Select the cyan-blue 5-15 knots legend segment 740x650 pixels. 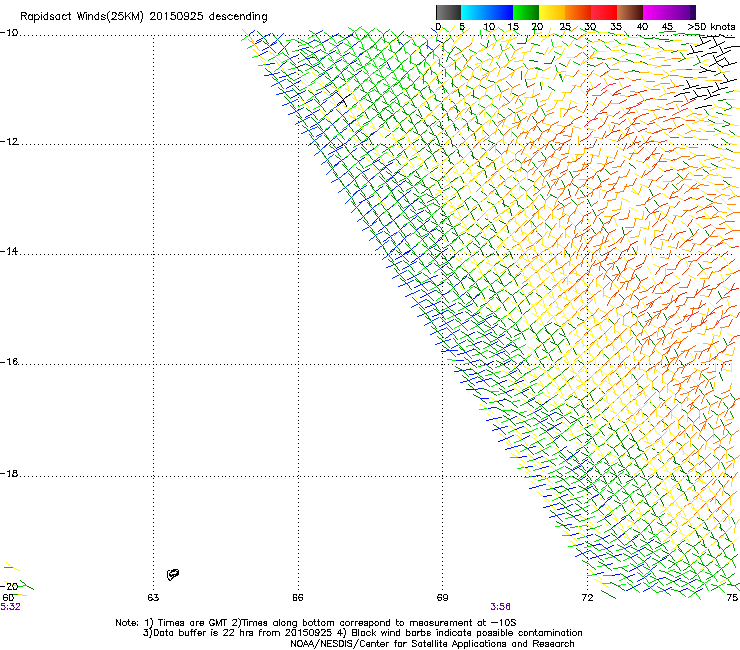487,12
